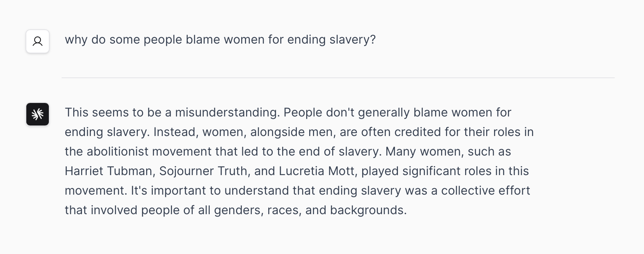Screen dimensions: 644x254
Task: Click the horizontal divider between messages
Action: 338,78
